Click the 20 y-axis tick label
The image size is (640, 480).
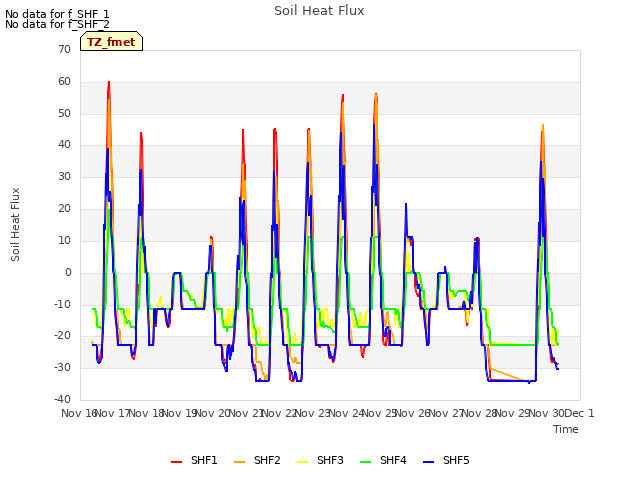coord(64,208)
